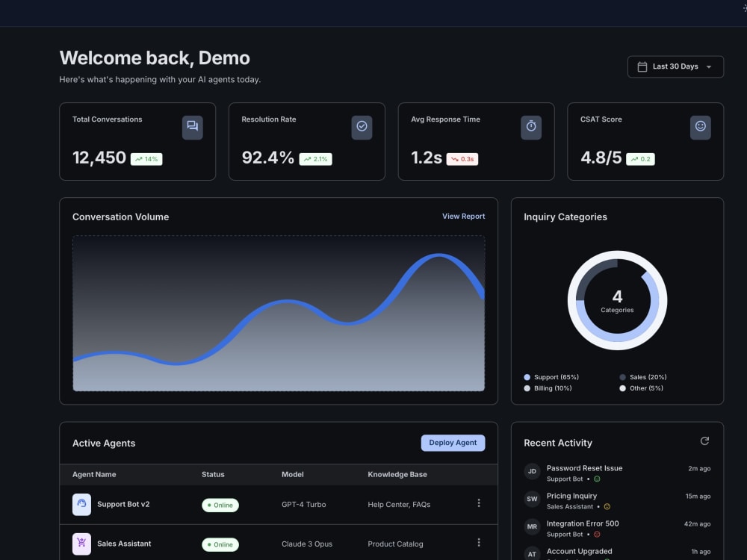Click the Inquiry Categories panel title

565,217
